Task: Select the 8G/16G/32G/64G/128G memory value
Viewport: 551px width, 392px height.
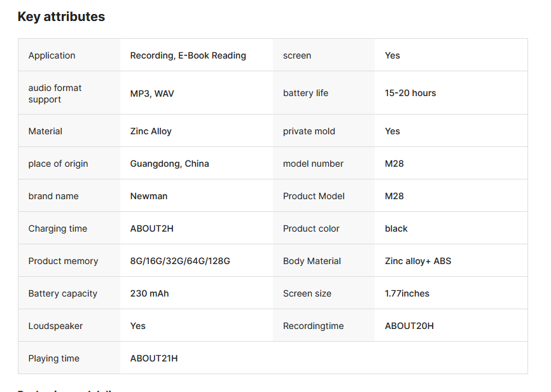Action: pyautogui.click(x=180, y=261)
